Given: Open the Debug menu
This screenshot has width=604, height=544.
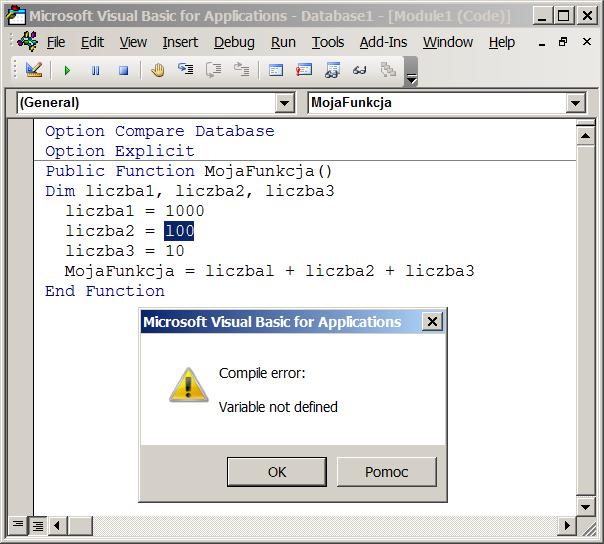Looking at the screenshot, I should pos(234,42).
